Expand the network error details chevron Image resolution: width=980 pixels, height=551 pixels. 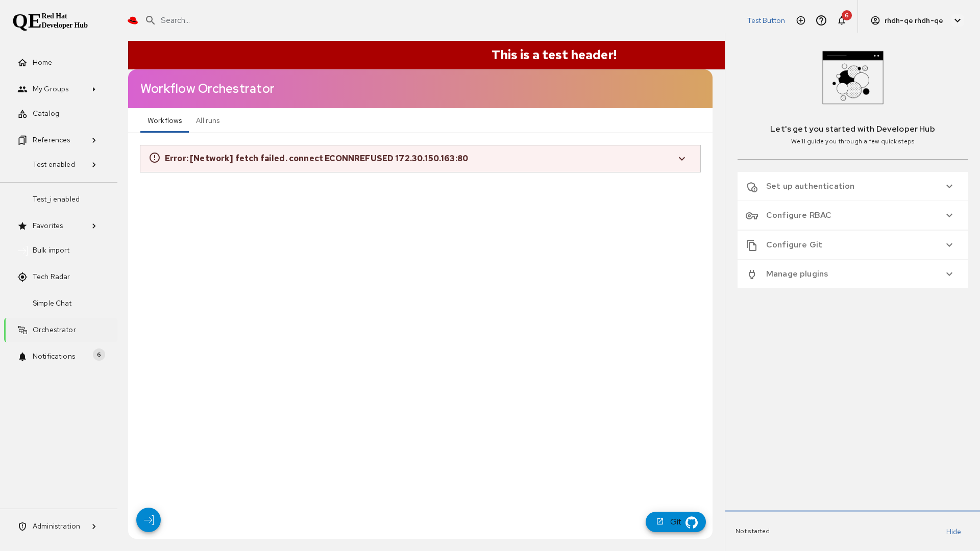pyautogui.click(x=682, y=159)
